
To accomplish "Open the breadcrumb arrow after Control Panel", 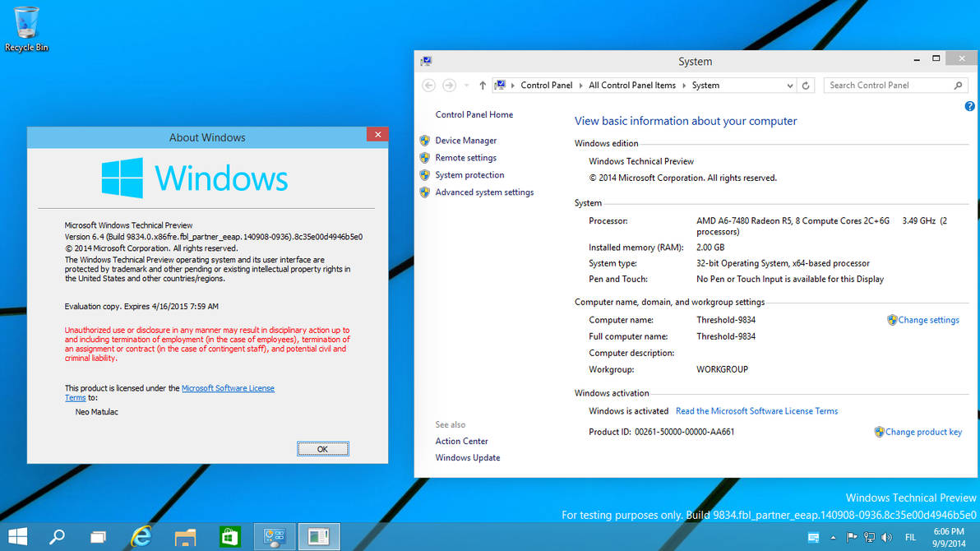I will click(x=581, y=85).
